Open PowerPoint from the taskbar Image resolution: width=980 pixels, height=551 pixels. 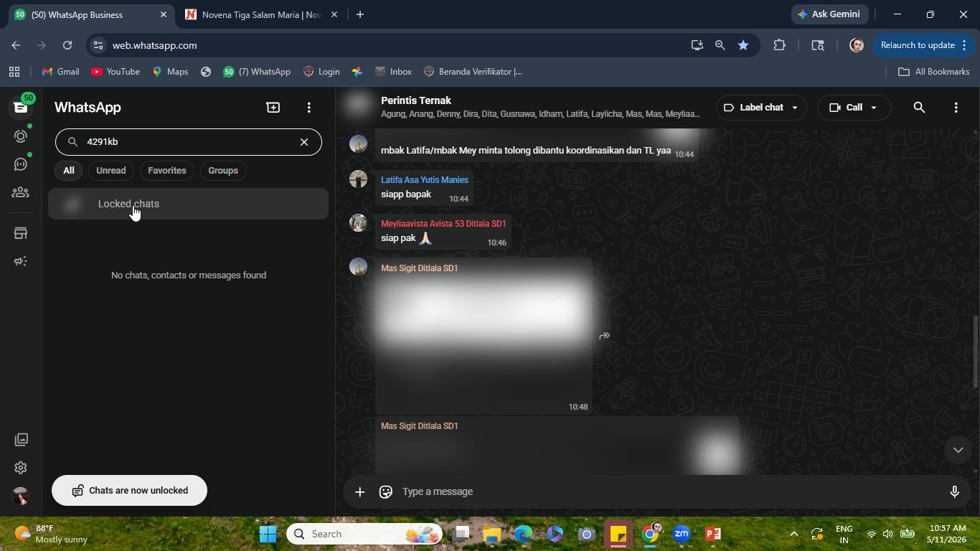tap(713, 534)
